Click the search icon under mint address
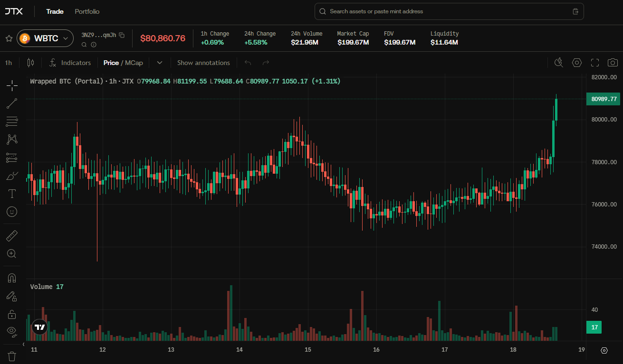 pyautogui.click(x=84, y=45)
